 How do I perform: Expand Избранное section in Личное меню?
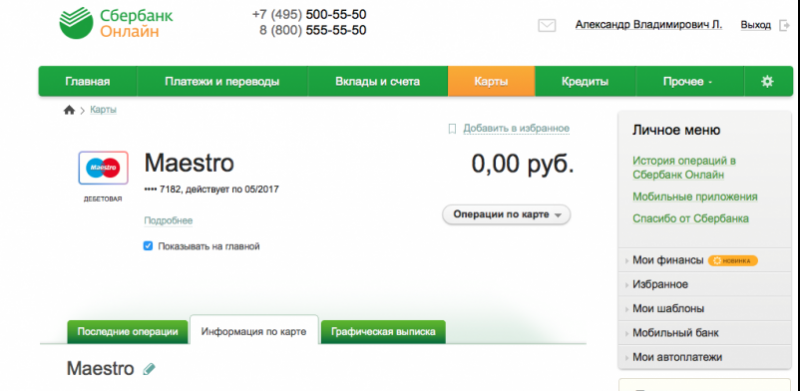704,284
